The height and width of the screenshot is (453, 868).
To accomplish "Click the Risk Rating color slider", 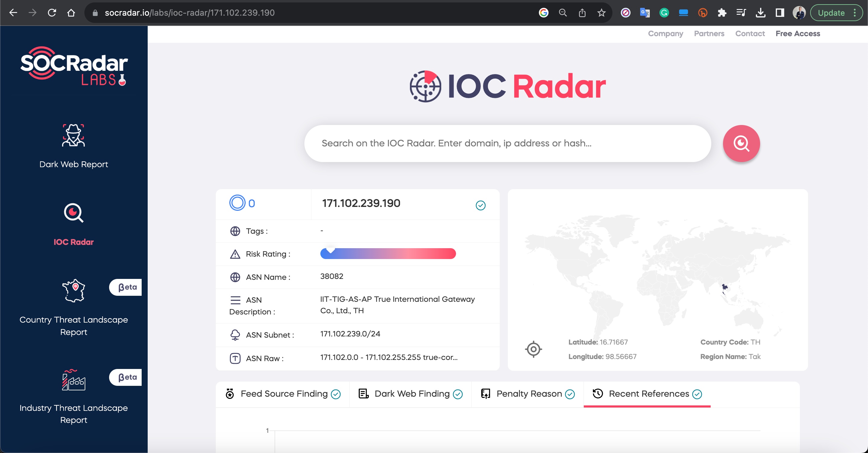I will [x=388, y=253].
